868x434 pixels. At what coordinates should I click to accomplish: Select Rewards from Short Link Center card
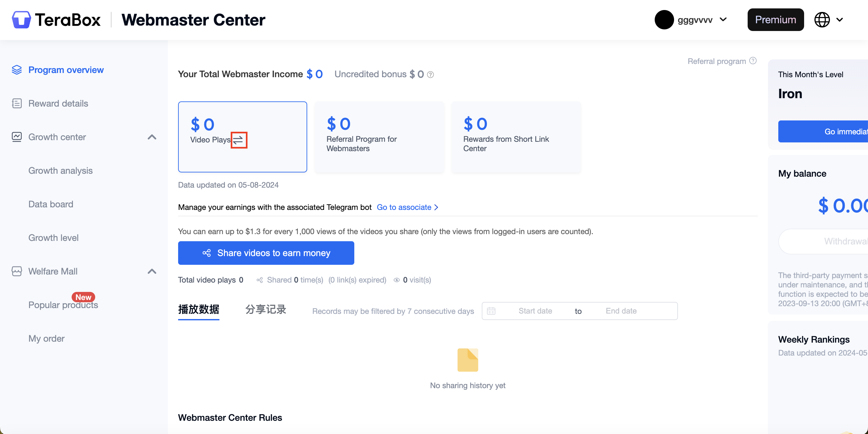[x=516, y=137]
